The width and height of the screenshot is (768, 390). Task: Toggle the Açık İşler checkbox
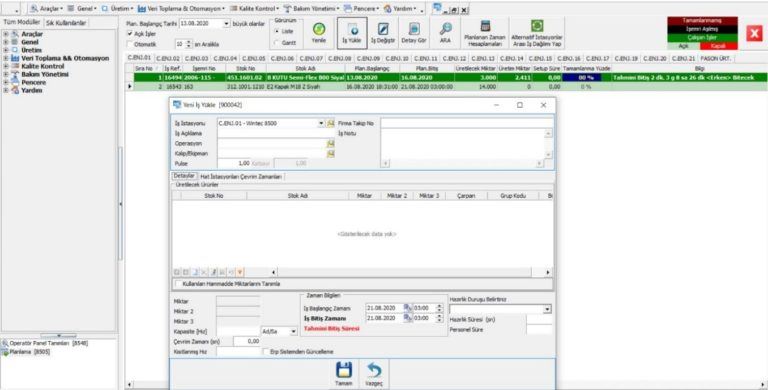click(130, 34)
